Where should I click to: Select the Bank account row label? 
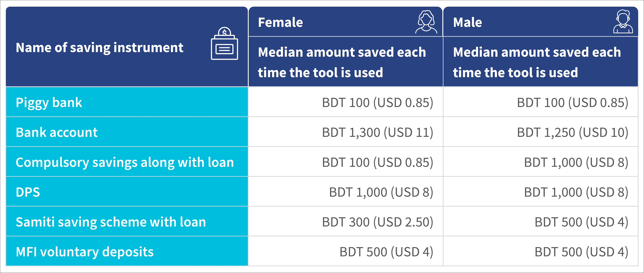click(57, 132)
